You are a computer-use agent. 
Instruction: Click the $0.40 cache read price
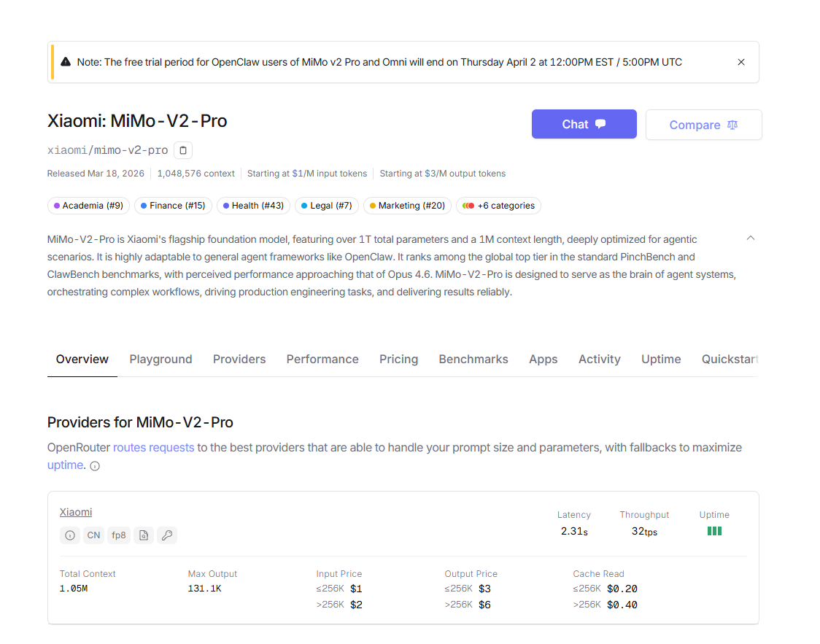pos(622,605)
